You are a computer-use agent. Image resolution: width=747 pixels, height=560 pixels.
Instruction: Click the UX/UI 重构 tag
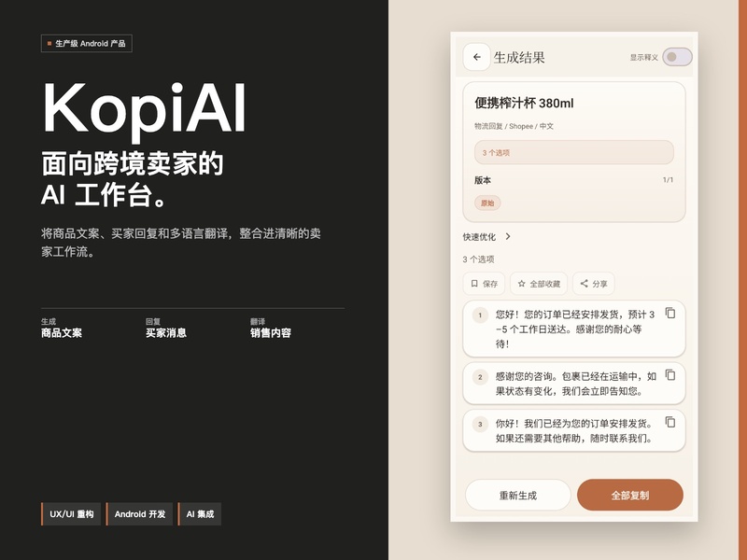71,514
